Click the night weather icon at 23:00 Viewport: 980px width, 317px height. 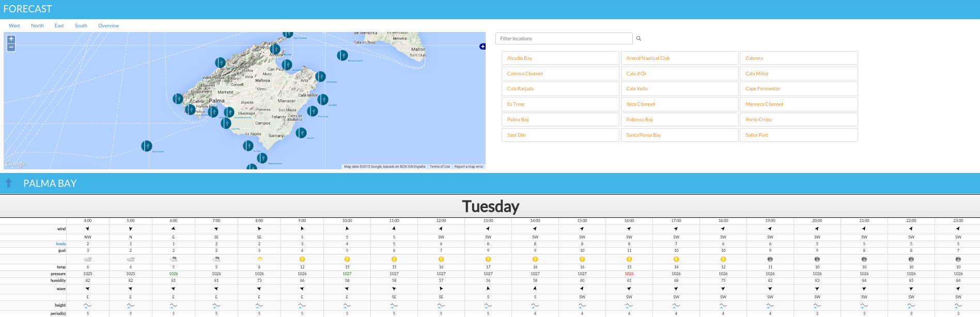958,259
